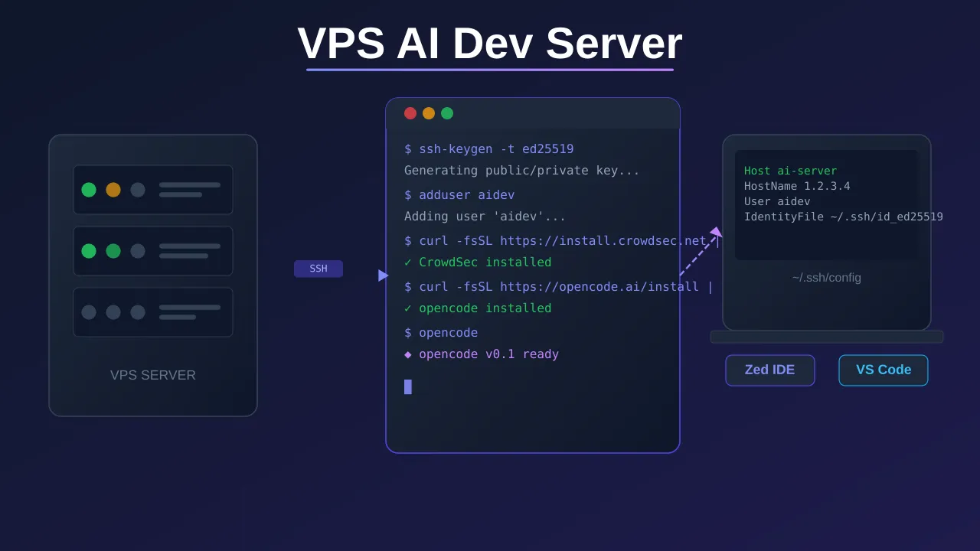Click 'Generating public/private key...' line
Viewport: 980px width, 551px height.
coord(522,171)
